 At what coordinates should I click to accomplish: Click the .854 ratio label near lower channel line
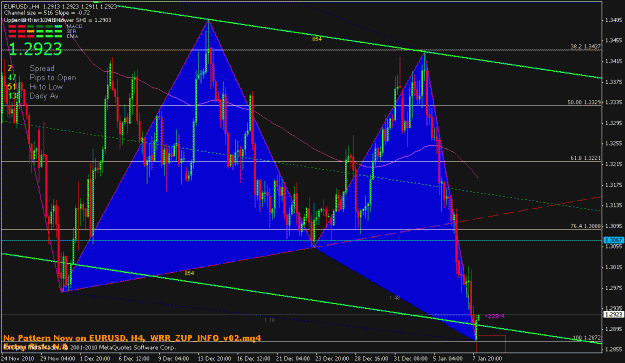tap(189, 273)
